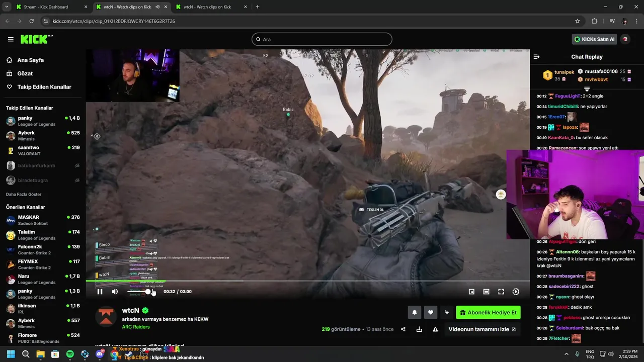Mute the active wtcN browser tab audio
This screenshot has width=644, height=362.
(x=157, y=7)
